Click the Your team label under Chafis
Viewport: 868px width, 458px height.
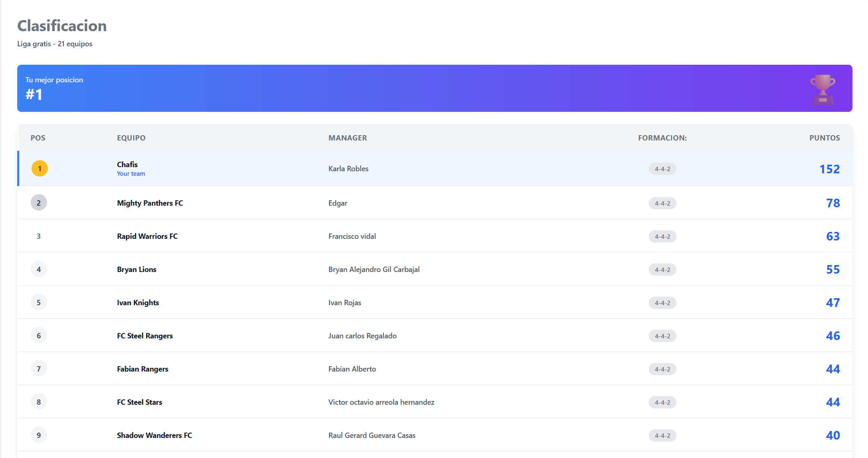pos(131,173)
